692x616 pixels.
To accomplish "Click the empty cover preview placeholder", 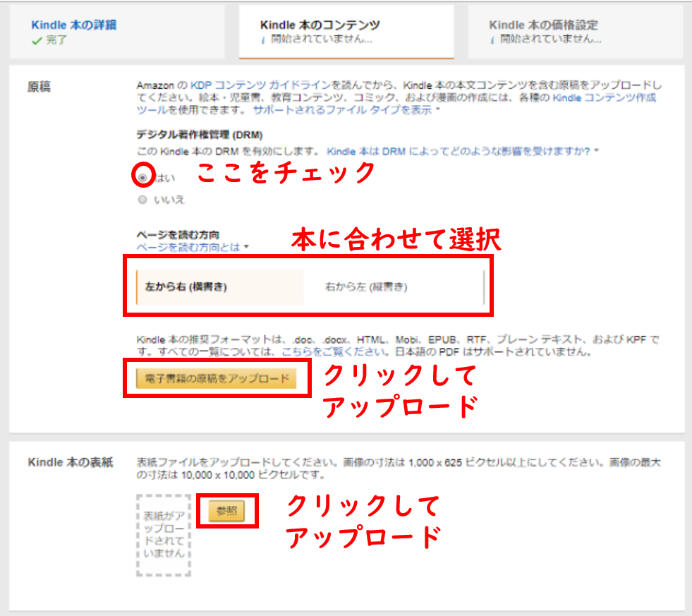I will 164,535.
